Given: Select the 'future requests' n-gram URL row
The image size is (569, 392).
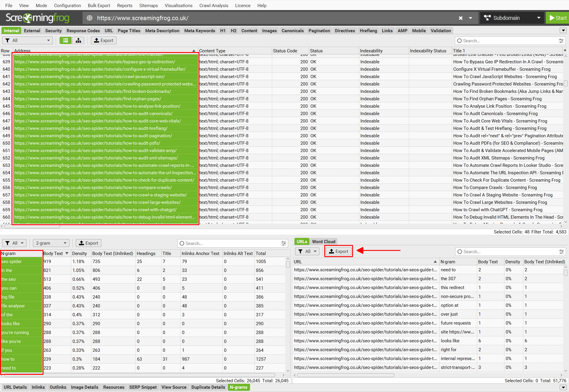Looking at the screenshot, I should point(428,323).
